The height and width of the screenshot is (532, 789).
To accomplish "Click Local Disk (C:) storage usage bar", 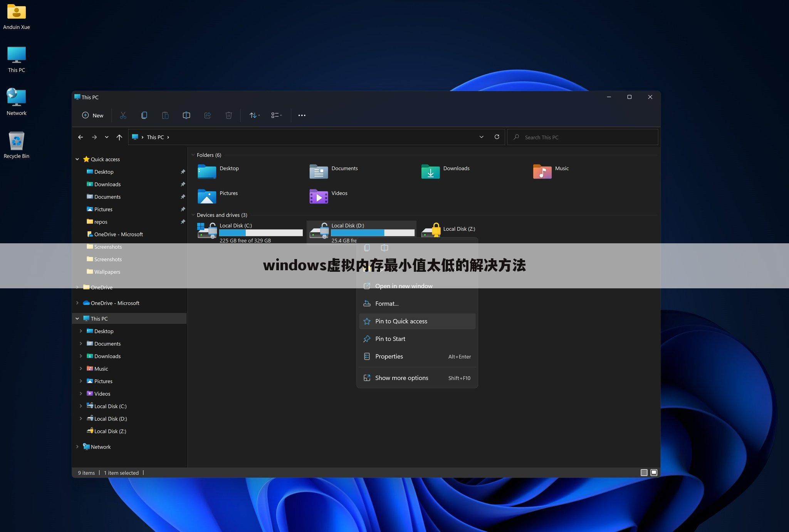I will coord(261,233).
